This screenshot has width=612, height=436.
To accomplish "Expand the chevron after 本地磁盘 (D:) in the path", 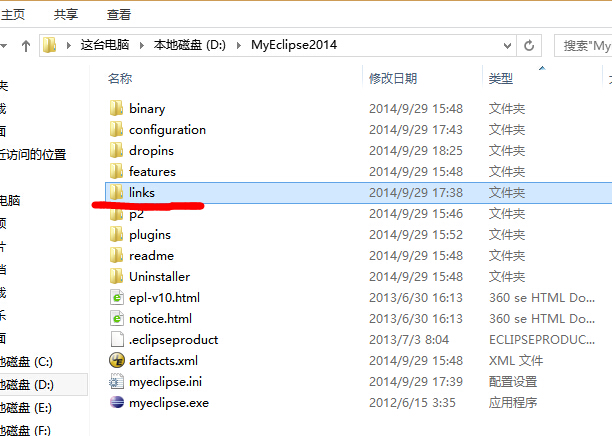I will point(238,46).
